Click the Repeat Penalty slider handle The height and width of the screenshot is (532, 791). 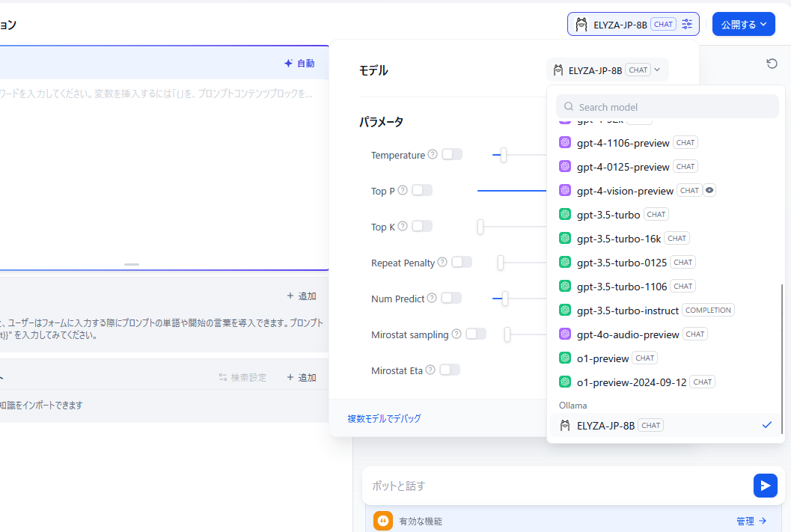coord(501,263)
